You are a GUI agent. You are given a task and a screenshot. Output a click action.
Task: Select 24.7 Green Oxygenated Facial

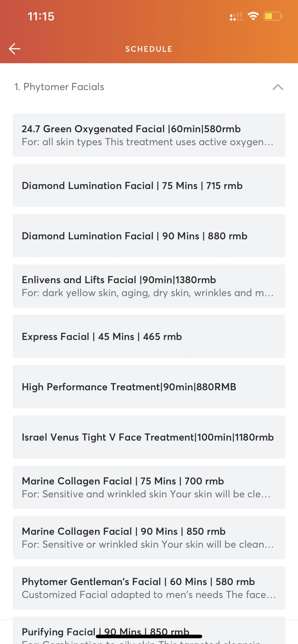click(x=149, y=135)
